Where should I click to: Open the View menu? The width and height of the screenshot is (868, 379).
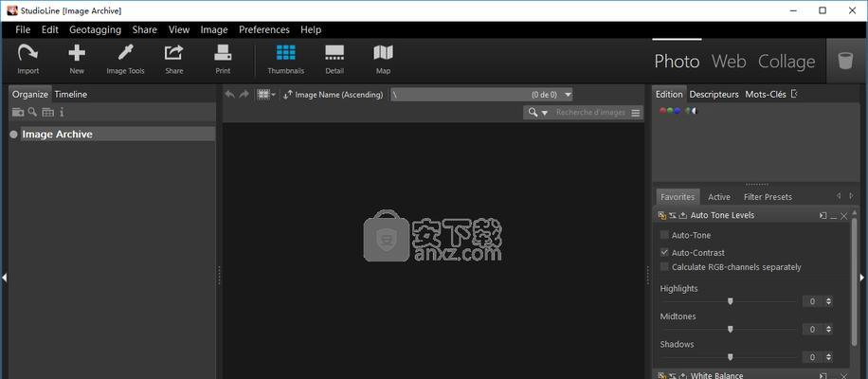(x=179, y=30)
